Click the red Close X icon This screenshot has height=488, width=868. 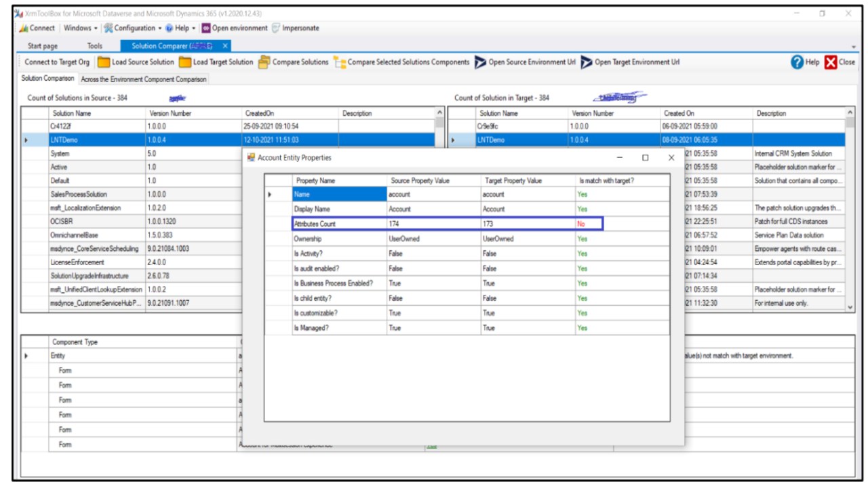831,62
